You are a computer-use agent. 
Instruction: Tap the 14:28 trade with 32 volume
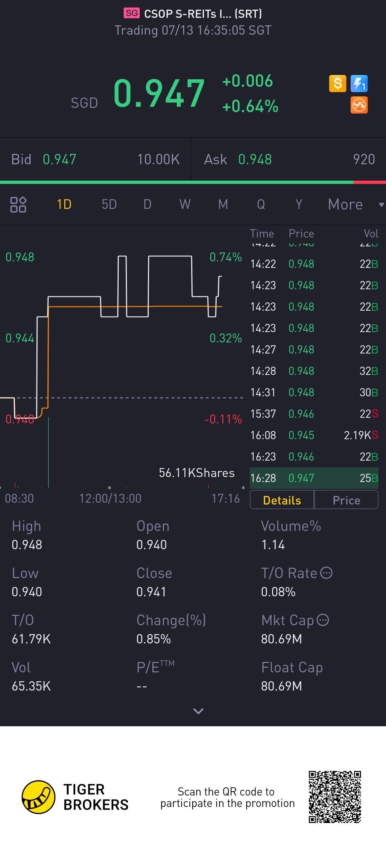point(314,371)
